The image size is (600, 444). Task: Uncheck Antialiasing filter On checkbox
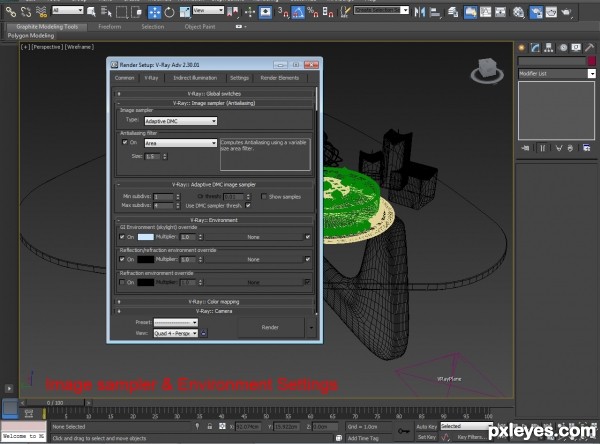pos(125,142)
